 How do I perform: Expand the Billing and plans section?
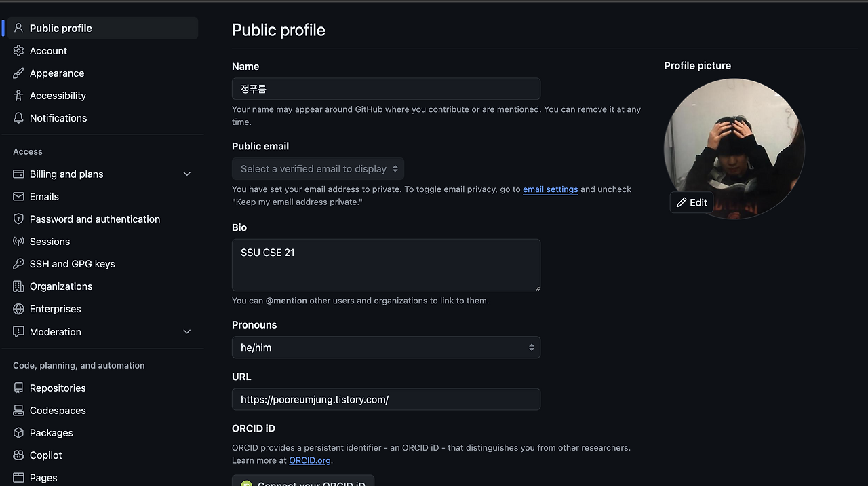tap(187, 174)
